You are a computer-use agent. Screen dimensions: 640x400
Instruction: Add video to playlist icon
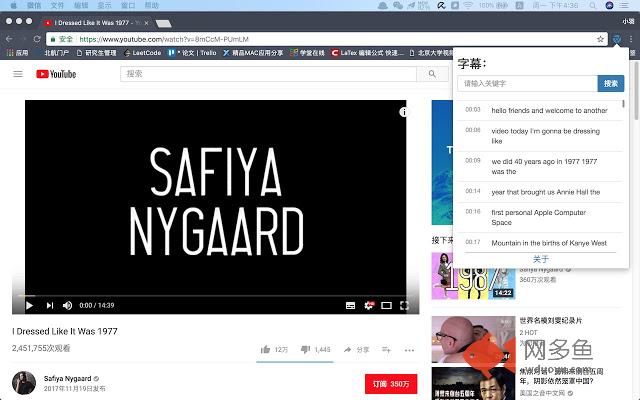click(387, 349)
